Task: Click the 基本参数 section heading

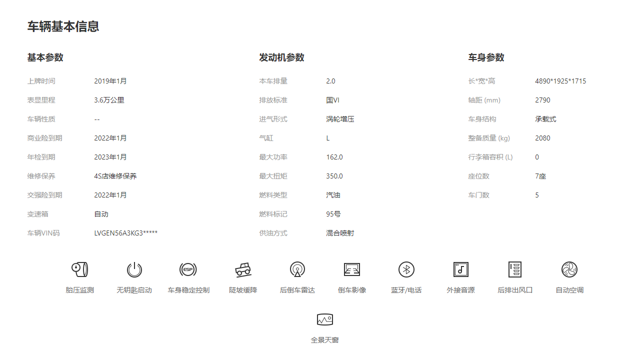Action: pos(45,57)
